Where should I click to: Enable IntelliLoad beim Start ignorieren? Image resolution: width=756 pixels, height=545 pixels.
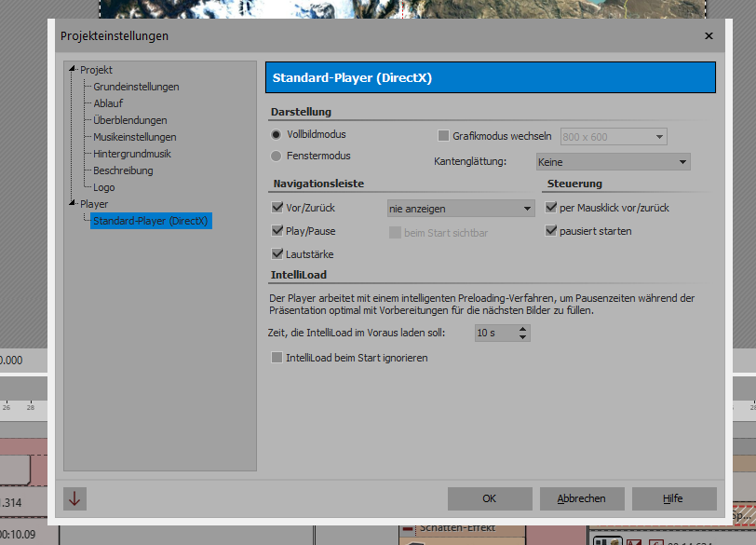pos(277,357)
